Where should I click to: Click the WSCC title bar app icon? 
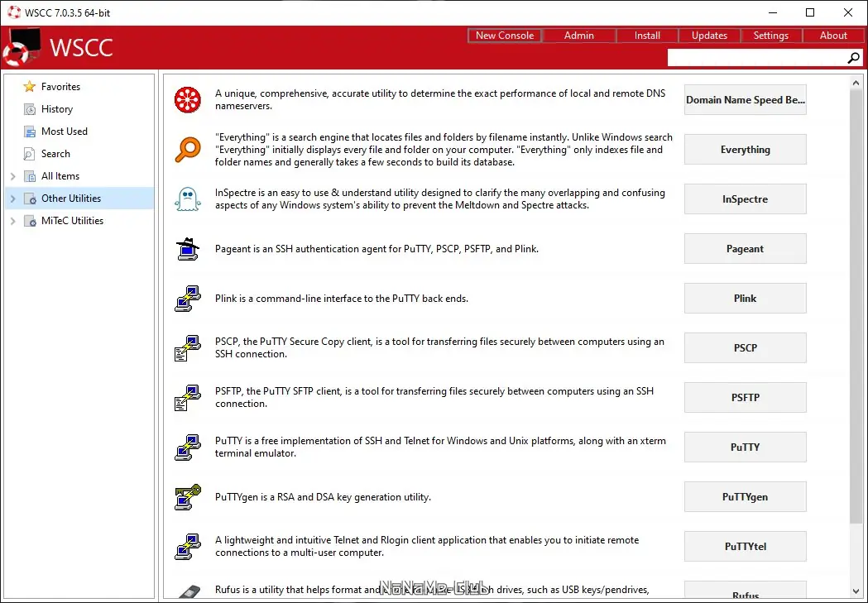point(14,12)
